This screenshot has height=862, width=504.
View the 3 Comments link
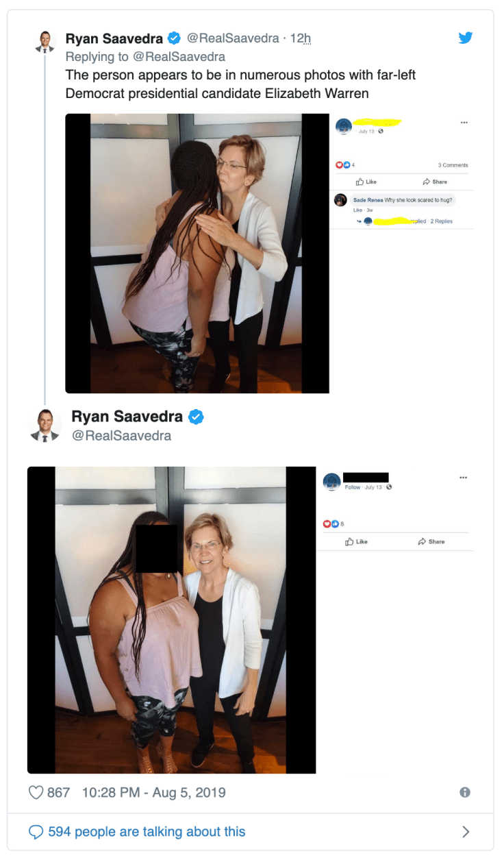click(453, 164)
